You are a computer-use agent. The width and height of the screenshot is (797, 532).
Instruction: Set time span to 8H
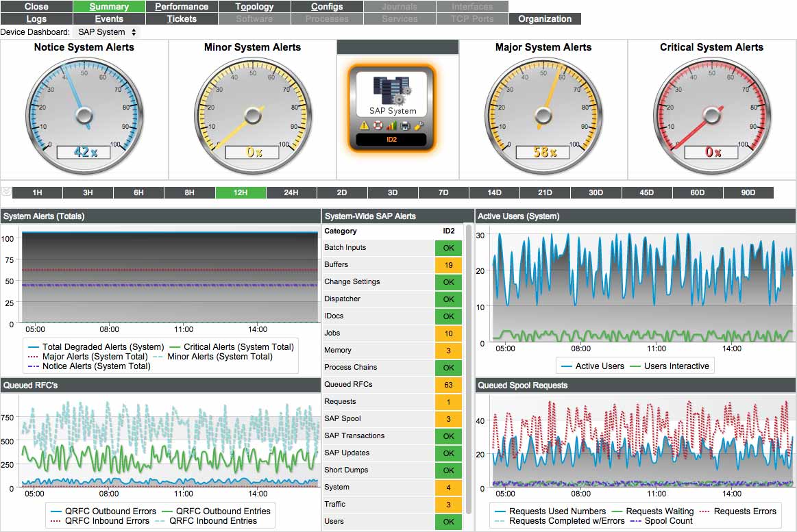click(x=190, y=192)
